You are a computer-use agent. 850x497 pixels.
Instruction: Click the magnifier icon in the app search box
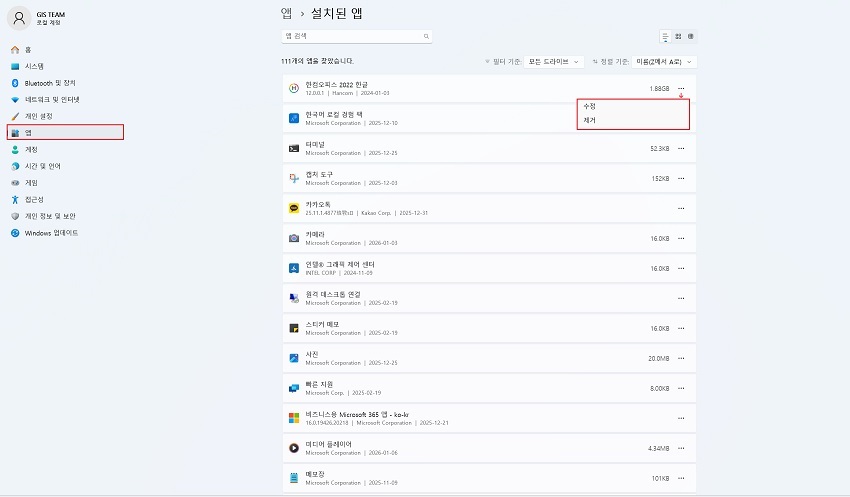(x=426, y=36)
